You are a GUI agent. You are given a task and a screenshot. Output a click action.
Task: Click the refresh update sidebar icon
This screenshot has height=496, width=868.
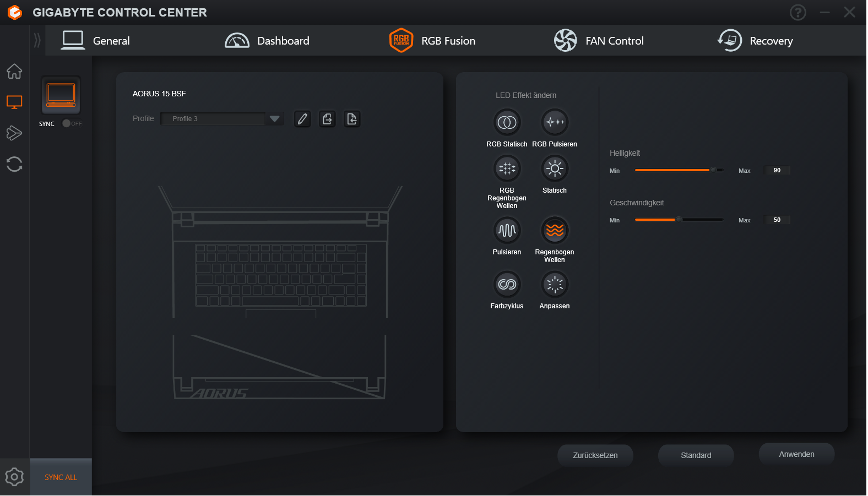14,164
